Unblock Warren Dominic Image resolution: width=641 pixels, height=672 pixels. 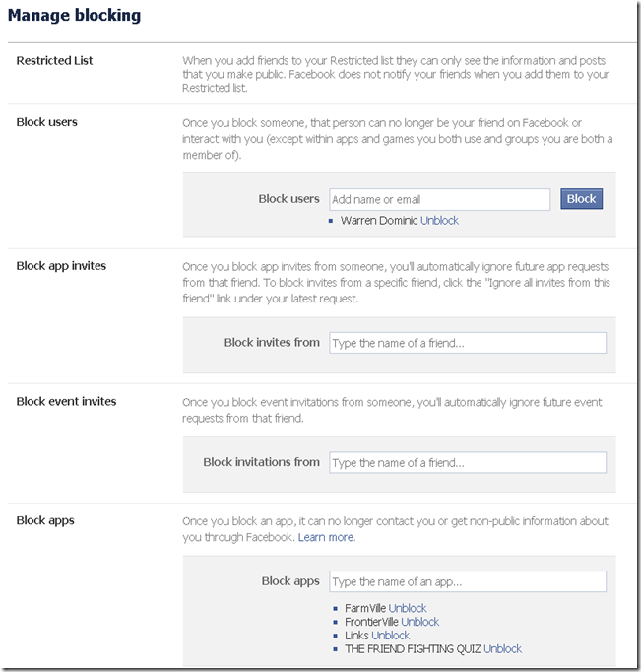point(439,221)
